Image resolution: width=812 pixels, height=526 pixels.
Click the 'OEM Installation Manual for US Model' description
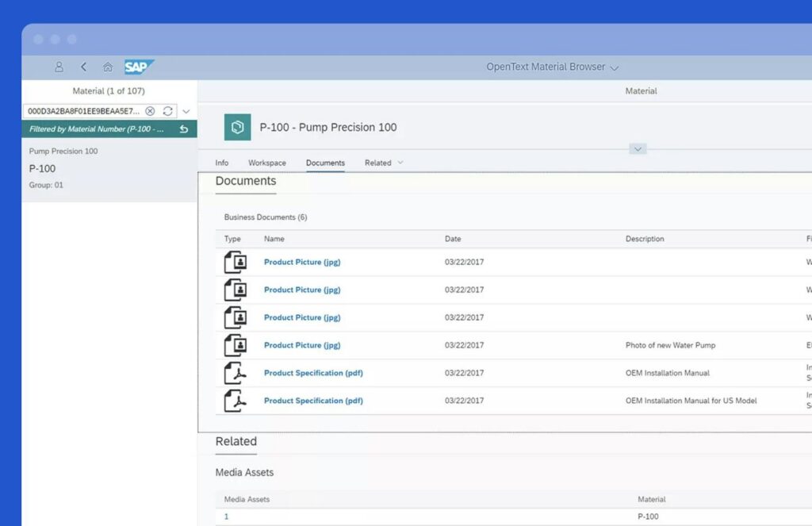pyautogui.click(x=691, y=401)
